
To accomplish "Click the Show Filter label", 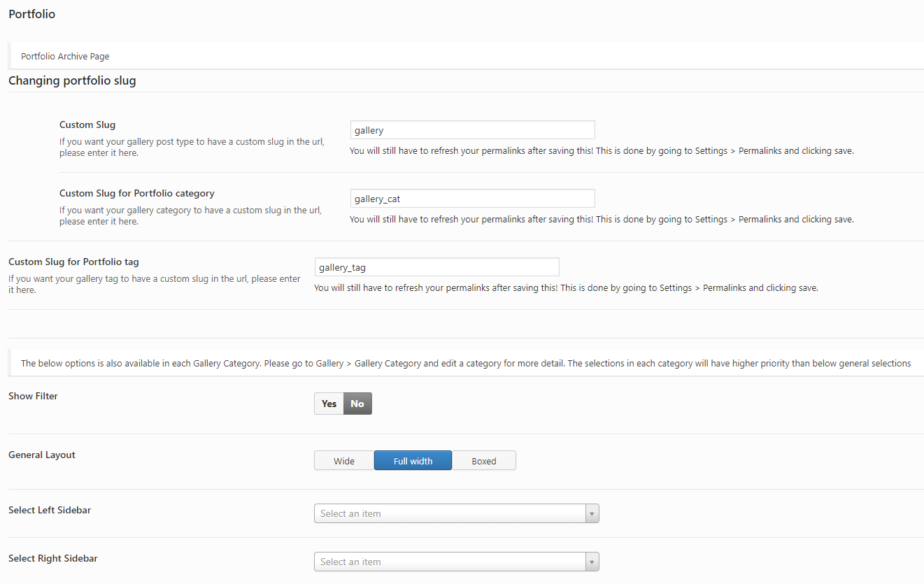I will pyautogui.click(x=33, y=396).
